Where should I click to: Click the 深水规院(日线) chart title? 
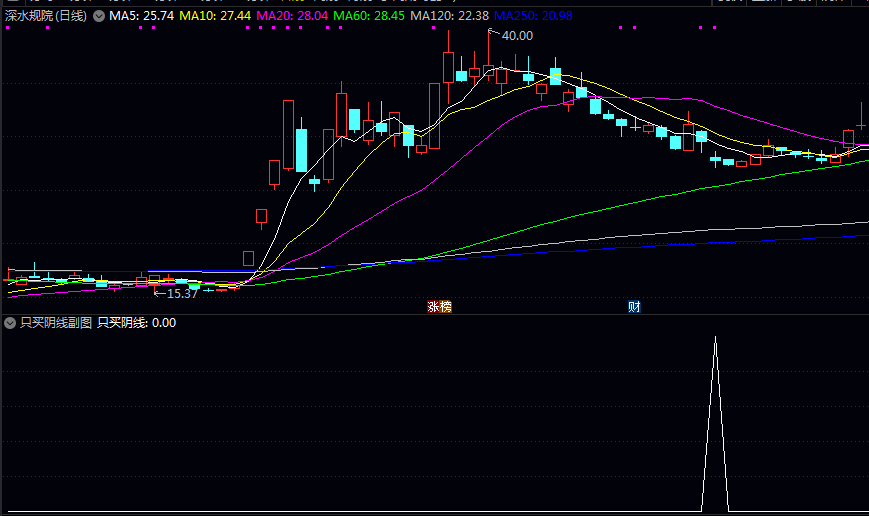[x=46, y=16]
